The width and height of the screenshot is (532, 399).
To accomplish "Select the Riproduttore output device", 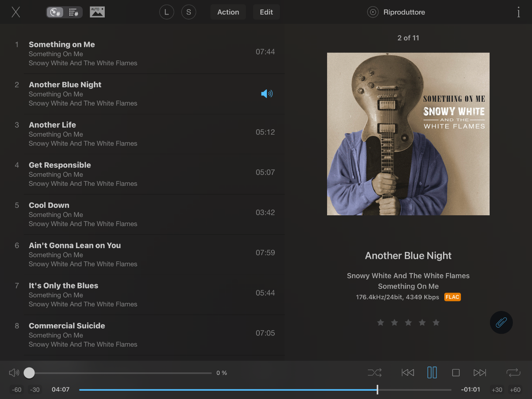I will (x=396, y=12).
